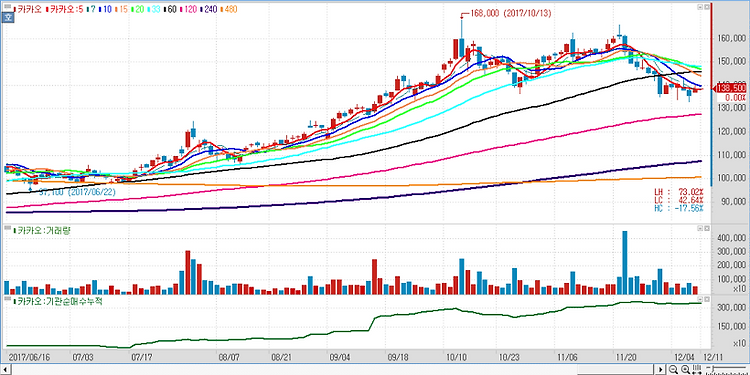
Task: Select the 카카오:5 moving average legend
Action: [65, 9]
